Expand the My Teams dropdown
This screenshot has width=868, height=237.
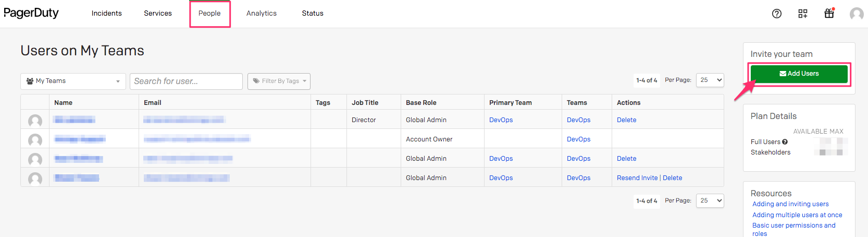73,81
